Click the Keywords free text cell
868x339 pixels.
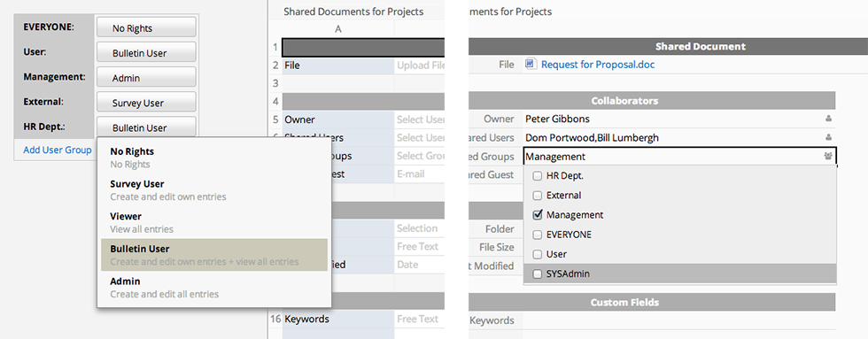click(x=420, y=320)
